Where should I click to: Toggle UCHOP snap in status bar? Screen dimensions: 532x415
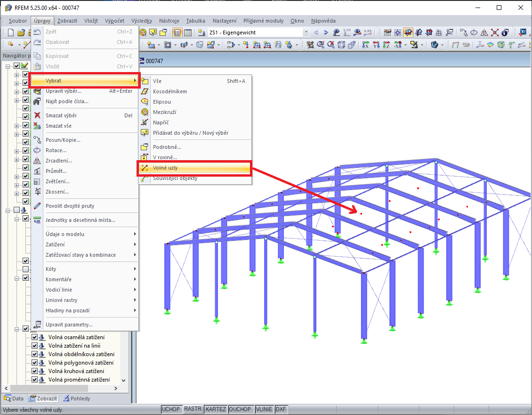[170, 409]
